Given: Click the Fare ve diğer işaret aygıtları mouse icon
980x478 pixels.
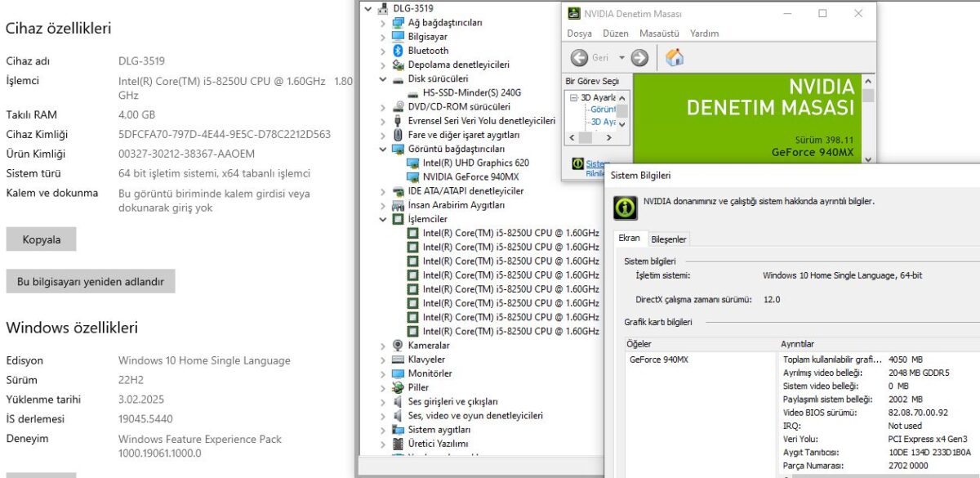Looking at the screenshot, I should [x=398, y=135].
